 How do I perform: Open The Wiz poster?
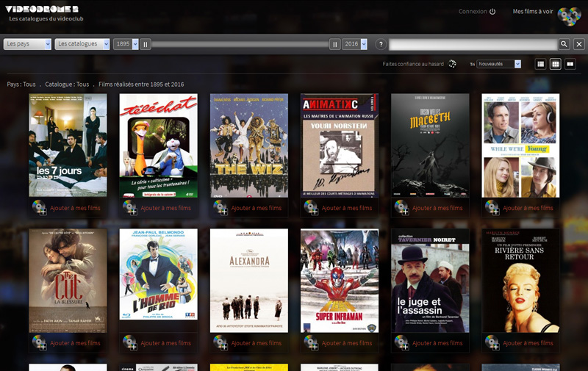click(249, 145)
